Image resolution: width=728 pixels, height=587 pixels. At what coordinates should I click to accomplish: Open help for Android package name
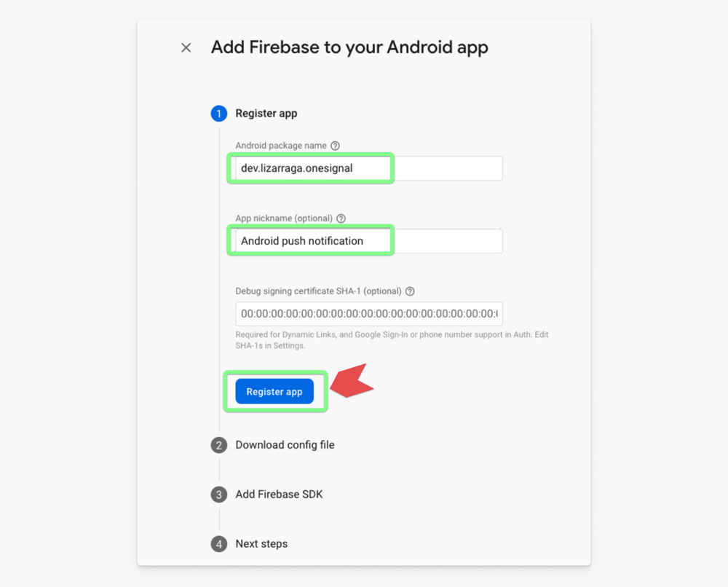pyautogui.click(x=335, y=146)
